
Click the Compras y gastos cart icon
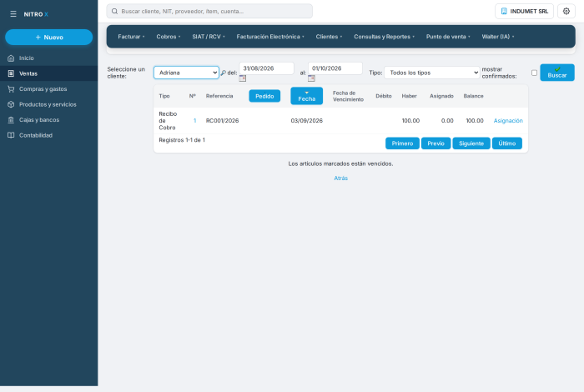11,89
